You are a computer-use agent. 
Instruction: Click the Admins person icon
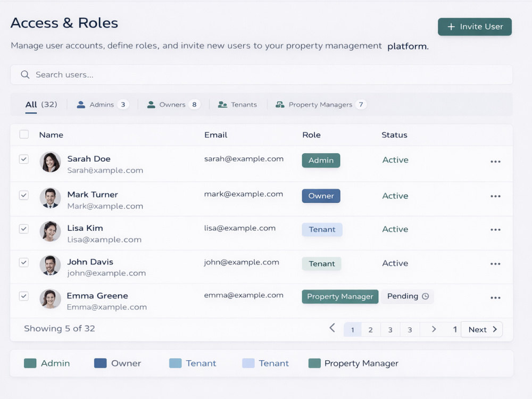pyautogui.click(x=81, y=104)
